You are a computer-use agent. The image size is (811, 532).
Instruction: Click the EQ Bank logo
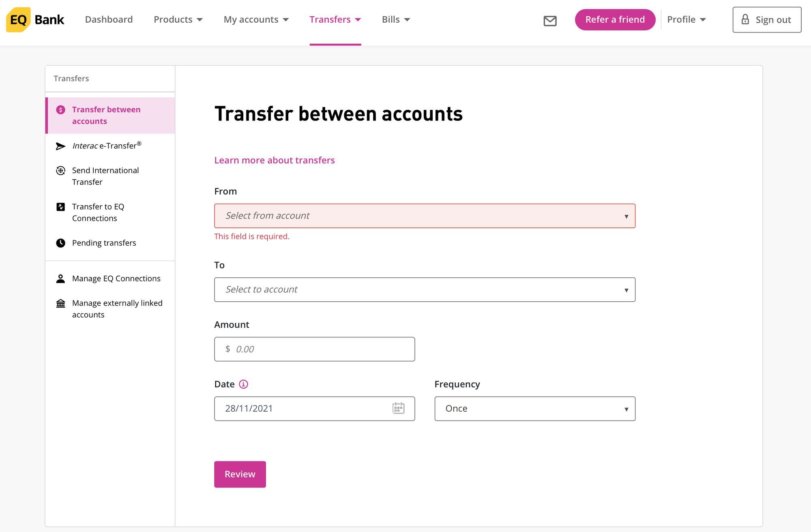35,19
